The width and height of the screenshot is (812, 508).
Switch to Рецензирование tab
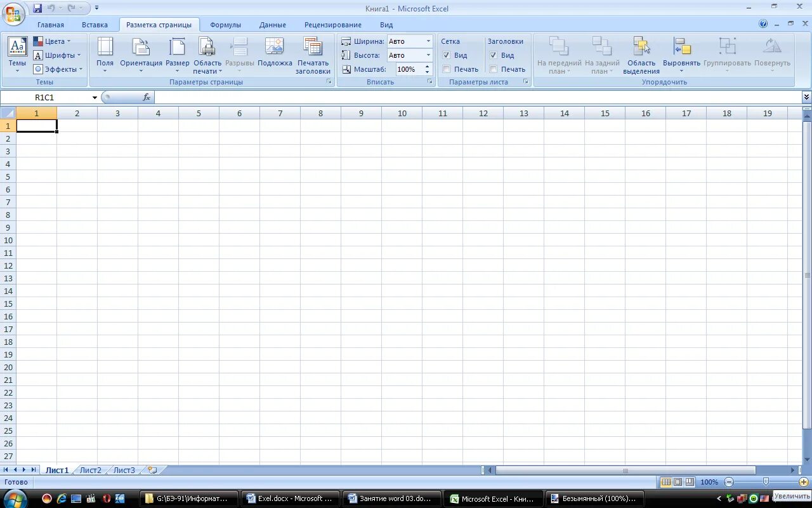tap(333, 25)
